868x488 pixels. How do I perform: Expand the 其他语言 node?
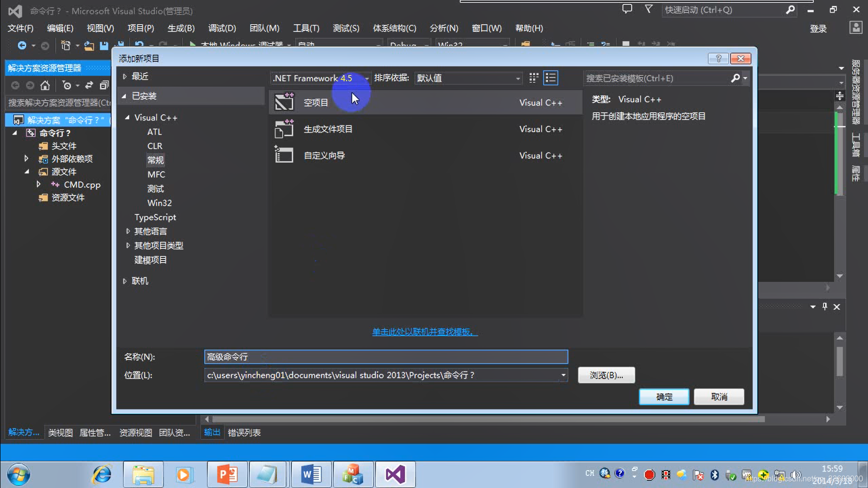pyautogui.click(x=128, y=231)
